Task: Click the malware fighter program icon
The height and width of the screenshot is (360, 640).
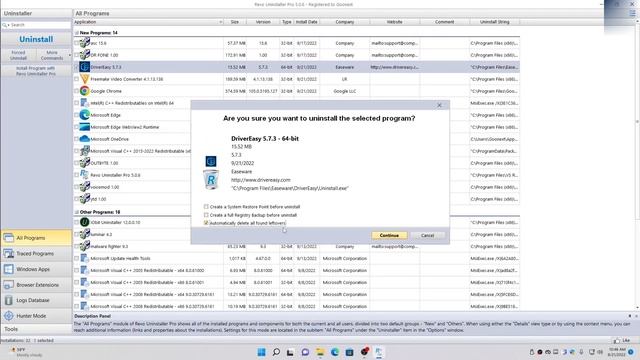Action: click(x=84, y=246)
